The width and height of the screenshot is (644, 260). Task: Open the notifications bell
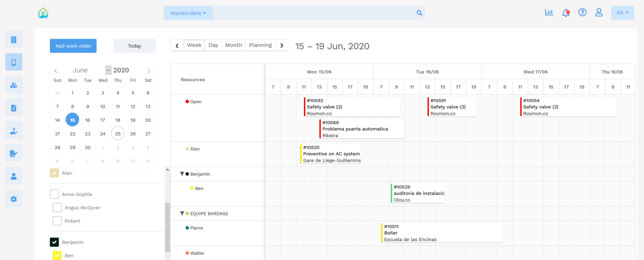566,13
